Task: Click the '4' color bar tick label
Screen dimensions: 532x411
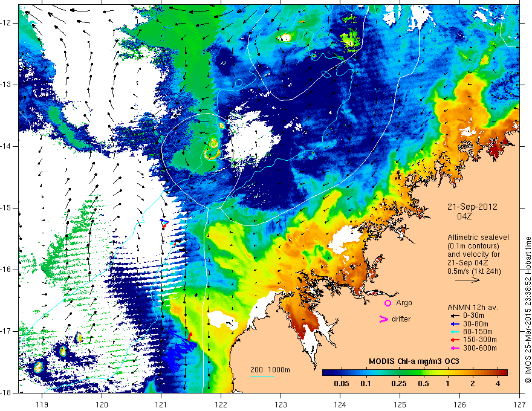Action: pyautogui.click(x=498, y=384)
